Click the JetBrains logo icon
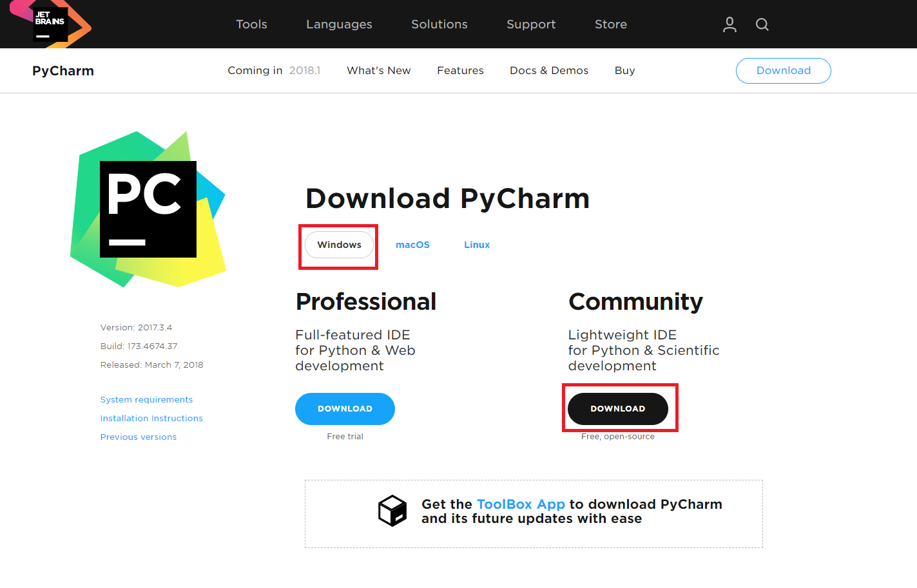This screenshot has width=917, height=588. (50, 24)
